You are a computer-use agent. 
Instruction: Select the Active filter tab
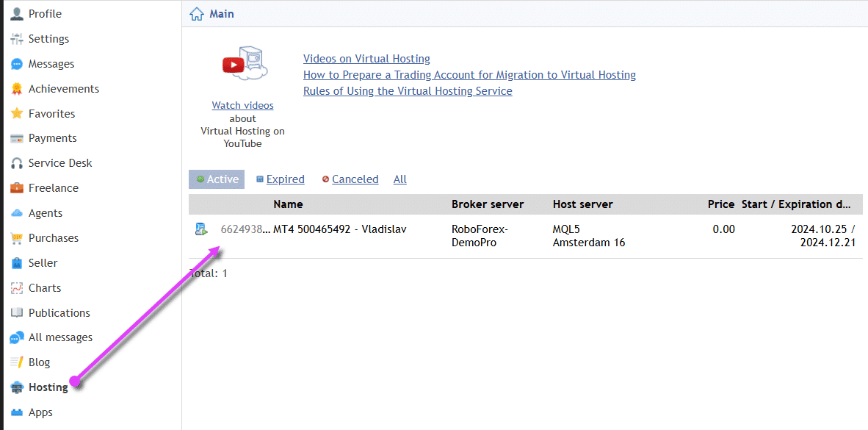[x=217, y=179]
